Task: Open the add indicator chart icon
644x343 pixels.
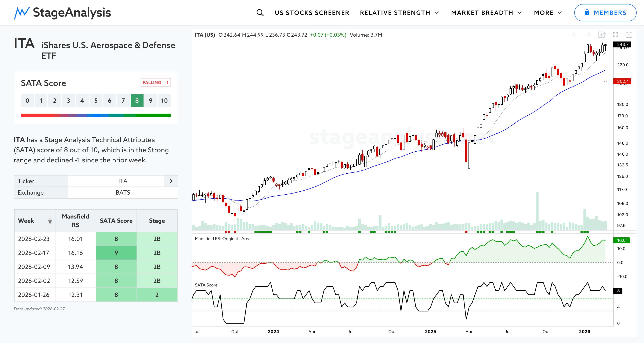Action: click(x=602, y=35)
